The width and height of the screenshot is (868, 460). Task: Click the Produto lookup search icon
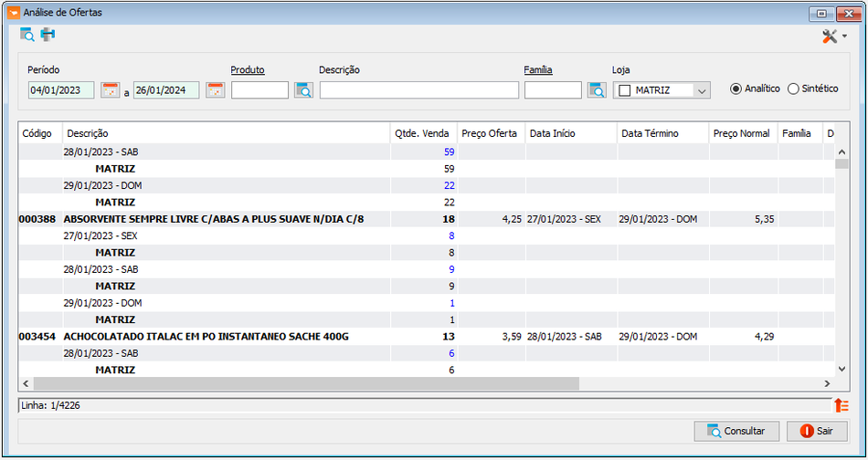(303, 90)
